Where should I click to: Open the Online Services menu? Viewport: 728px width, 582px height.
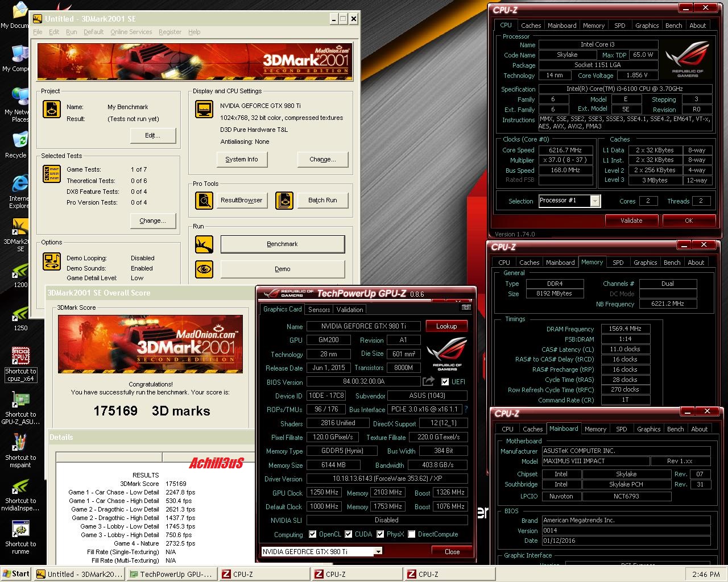coord(131,32)
